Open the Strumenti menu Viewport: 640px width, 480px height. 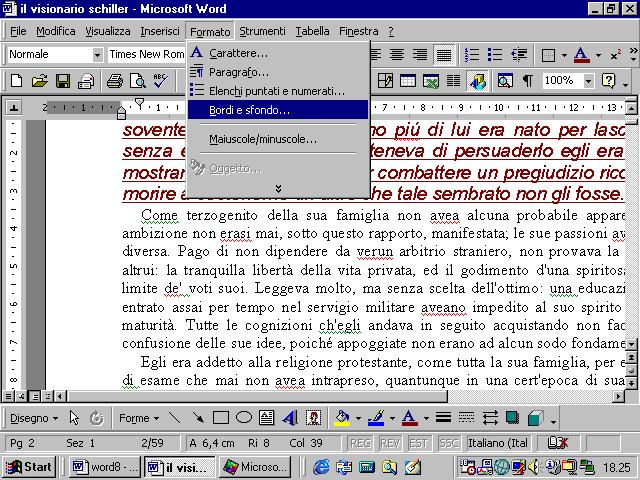coord(262,31)
